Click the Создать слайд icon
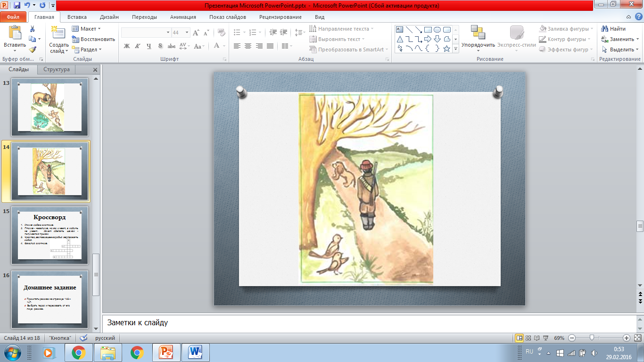Screen dimensions: 644x362 coord(58,33)
